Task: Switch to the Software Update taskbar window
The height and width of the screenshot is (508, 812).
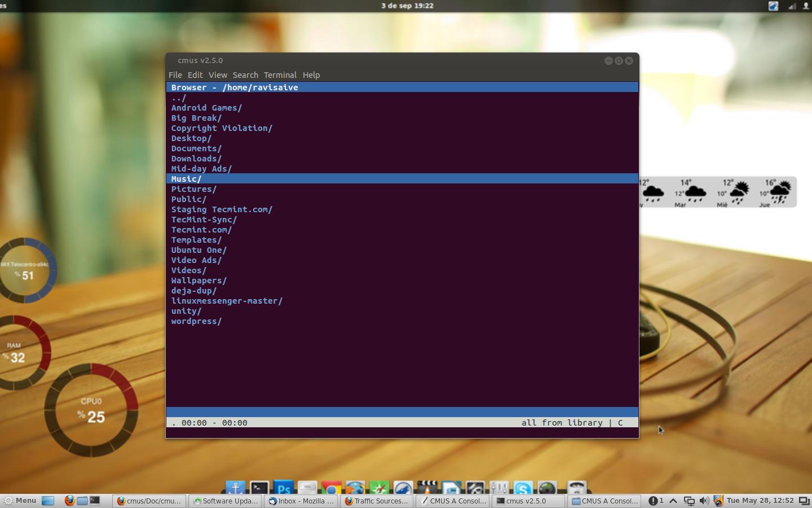Action: point(226,501)
